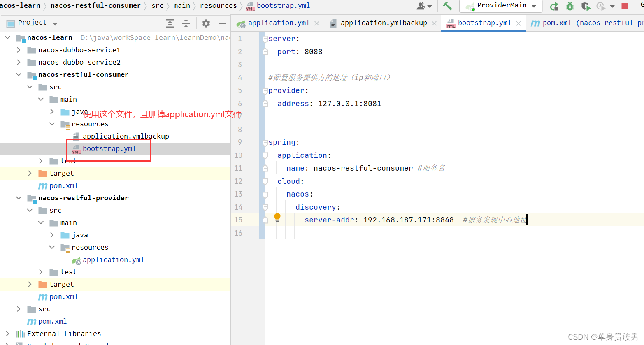Select application.ymlbackup in the project tree

(126, 136)
